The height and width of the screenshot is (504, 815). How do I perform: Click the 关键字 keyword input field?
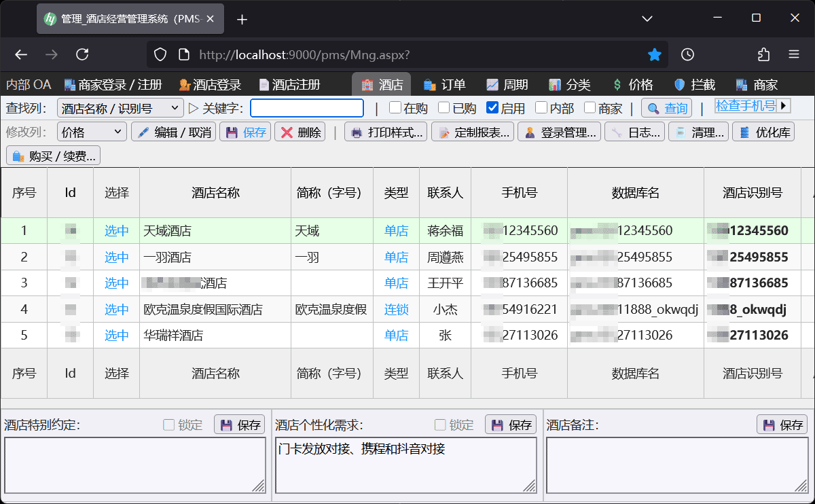coord(306,107)
